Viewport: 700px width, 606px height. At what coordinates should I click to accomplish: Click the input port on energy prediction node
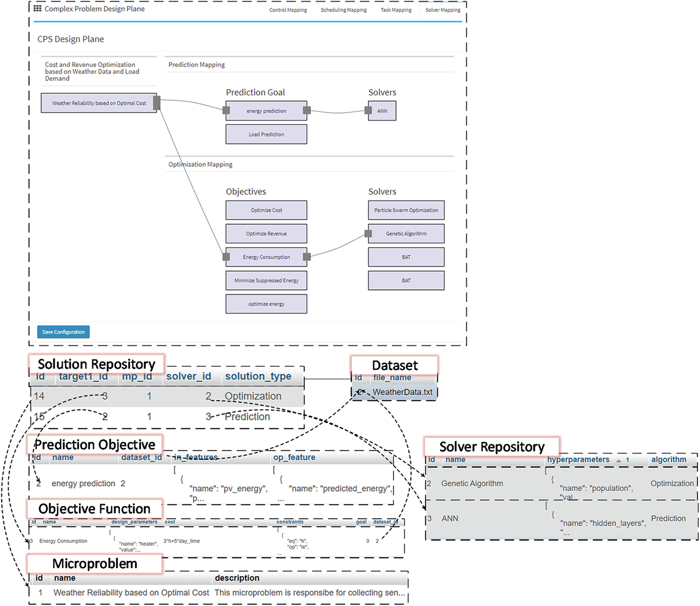tap(226, 110)
